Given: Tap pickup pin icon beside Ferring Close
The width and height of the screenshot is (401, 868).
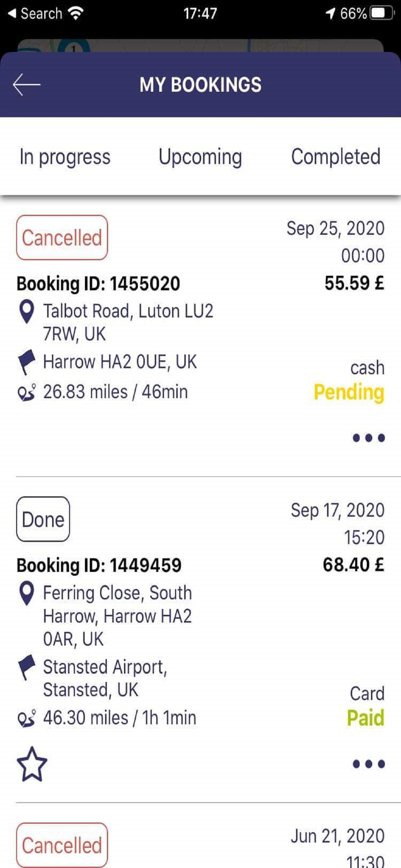Looking at the screenshot, I should coord(26,593).
